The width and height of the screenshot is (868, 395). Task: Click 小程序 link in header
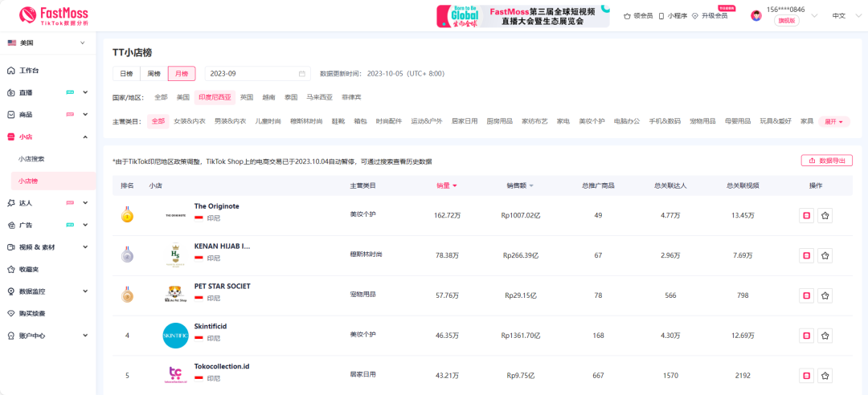673,15
